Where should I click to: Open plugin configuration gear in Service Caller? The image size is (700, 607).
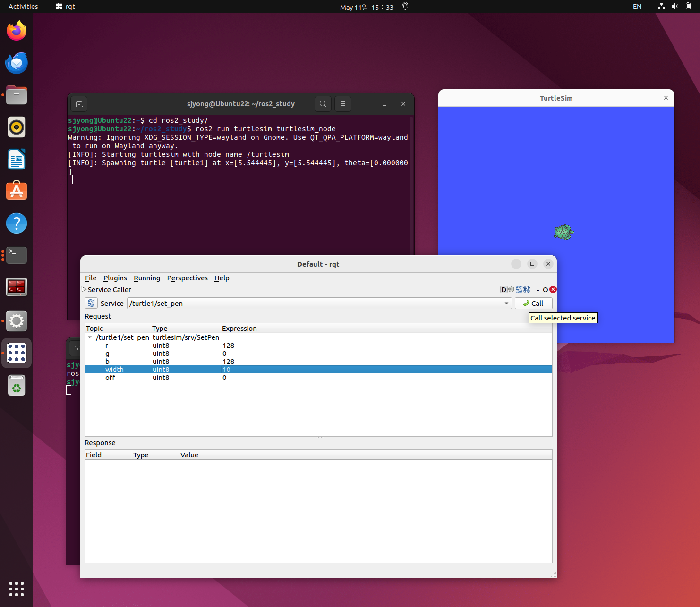tap(511, 289)
